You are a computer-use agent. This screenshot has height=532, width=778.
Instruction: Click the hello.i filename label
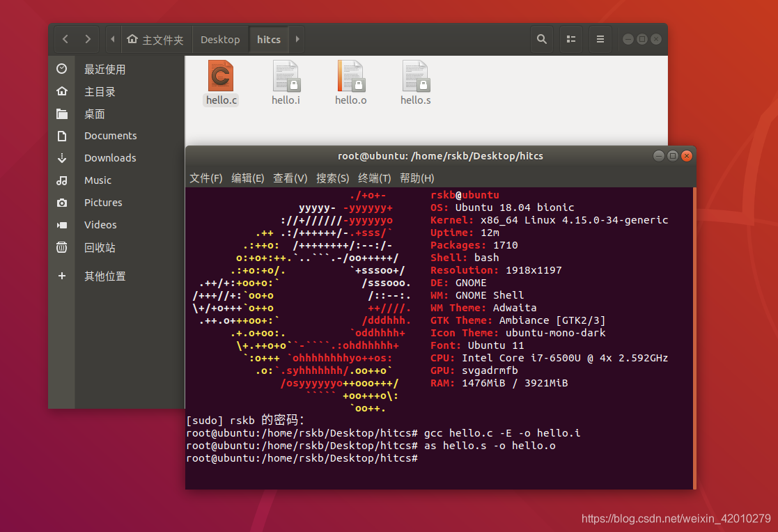286,100
